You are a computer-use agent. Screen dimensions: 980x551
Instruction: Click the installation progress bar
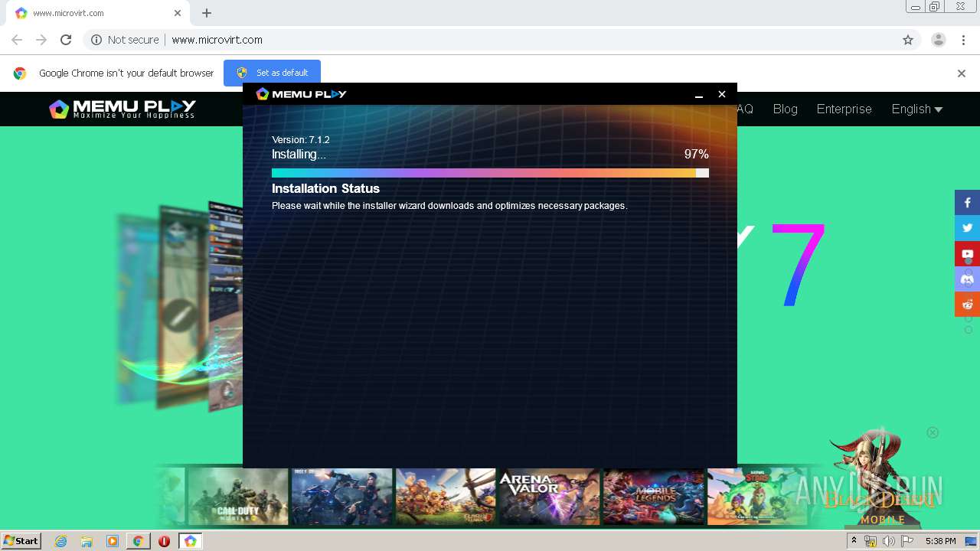(490, 173)
